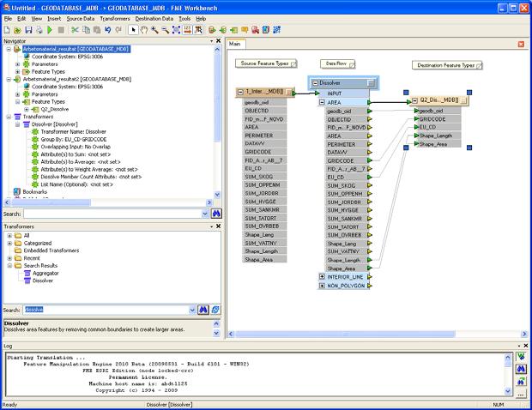The height and width of the screenshot is (410, 532).
Task: Open the Navigator search dropdown
Action: tap(205, 214)
